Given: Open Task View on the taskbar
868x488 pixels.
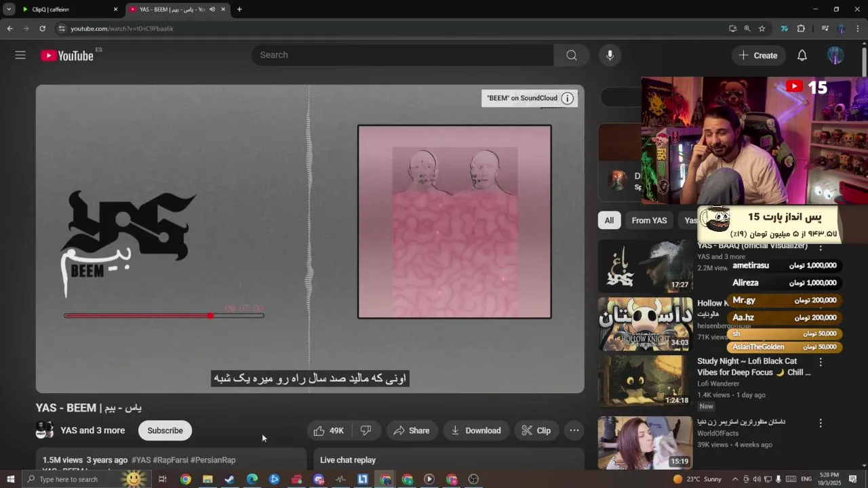Looking at the screenshot, I should pyautogui.click(x=163, y=479).
